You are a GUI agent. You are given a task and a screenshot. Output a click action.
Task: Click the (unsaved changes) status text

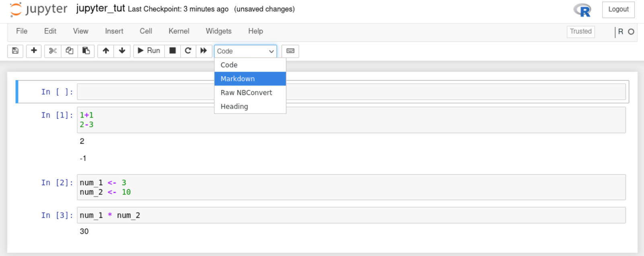click(x=264, y=9)
